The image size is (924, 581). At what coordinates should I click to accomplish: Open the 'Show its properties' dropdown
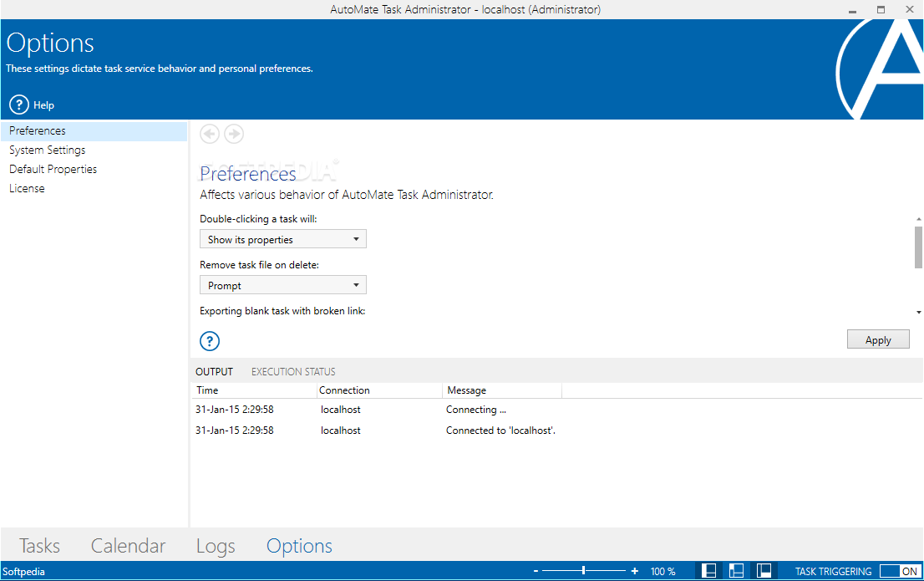click(283, 239)
